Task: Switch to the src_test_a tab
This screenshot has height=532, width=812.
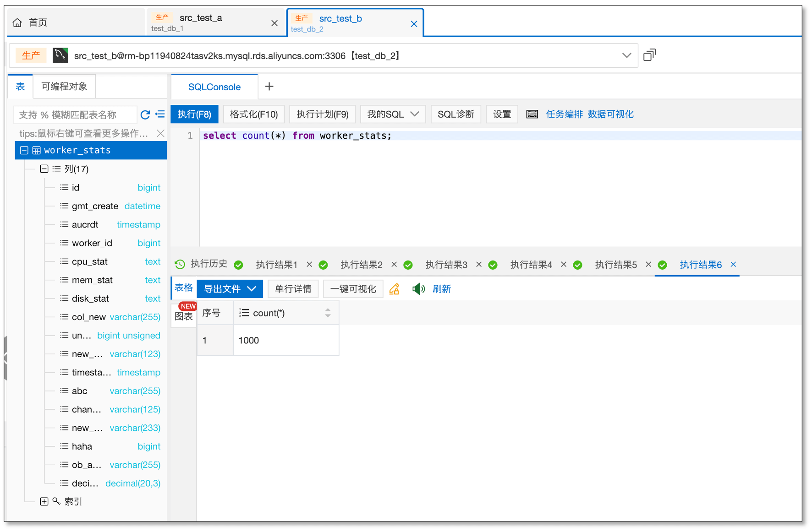Action: (201, 22)
